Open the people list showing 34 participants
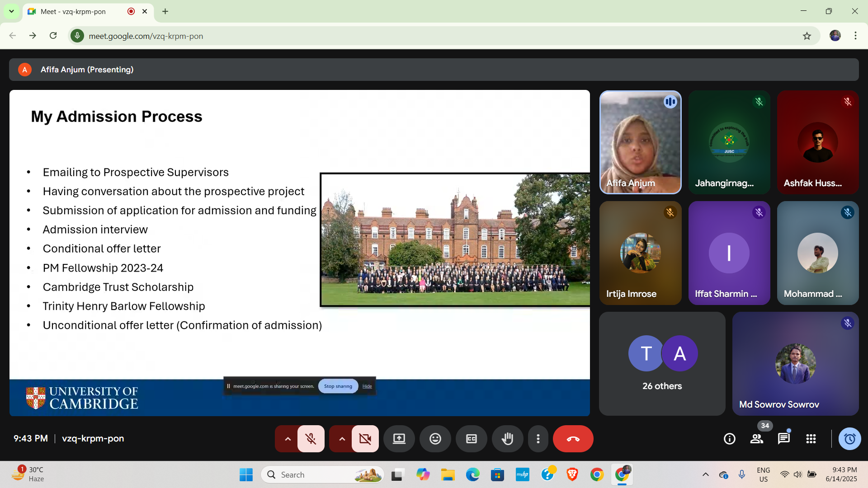The height and width of the screenshot is (488, 868). [x=757, y=439]
